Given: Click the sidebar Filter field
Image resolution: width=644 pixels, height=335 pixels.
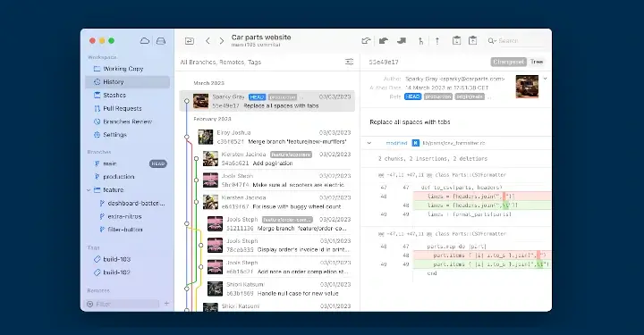Looking at the screenshot, I should tap(122, 304).
